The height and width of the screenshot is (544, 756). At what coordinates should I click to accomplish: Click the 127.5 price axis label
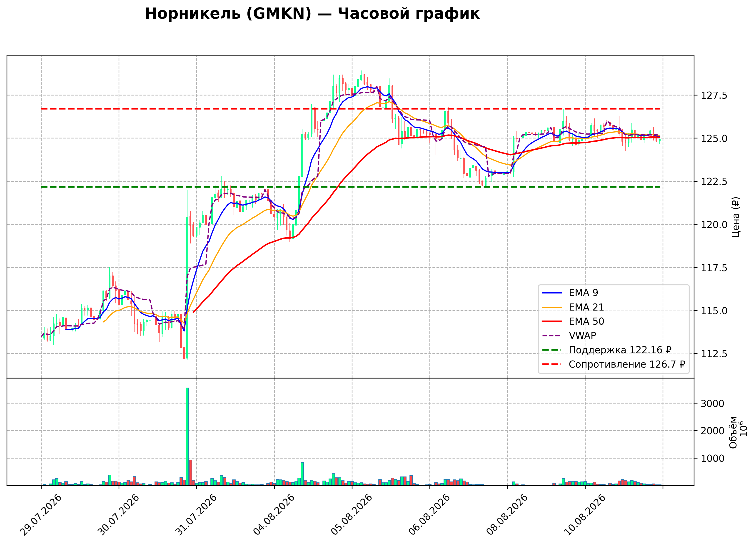(x=714, y=96)
